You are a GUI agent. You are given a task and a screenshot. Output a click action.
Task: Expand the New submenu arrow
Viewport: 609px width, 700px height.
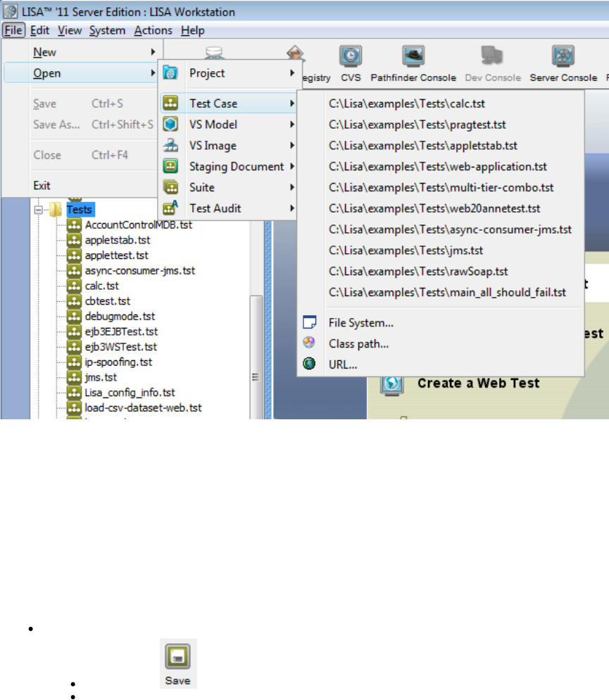tap(153, 52)
